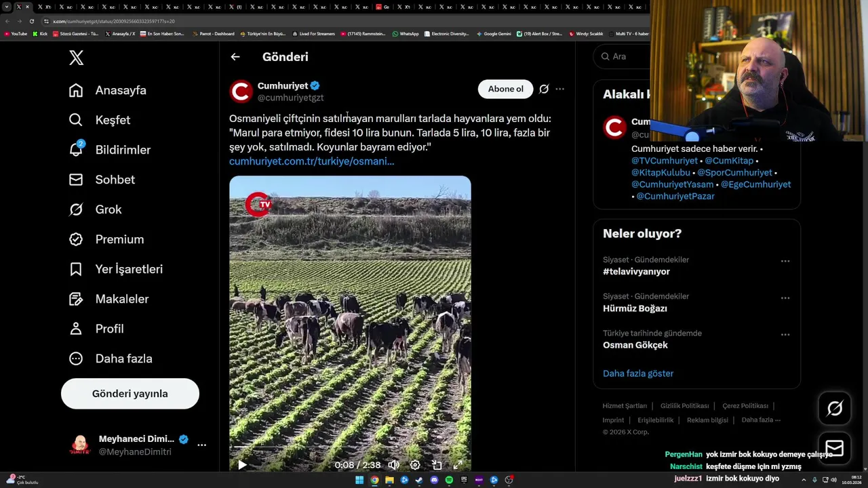
Task: Open Spotify from the taskbar
Action: (x=449, y=480)
